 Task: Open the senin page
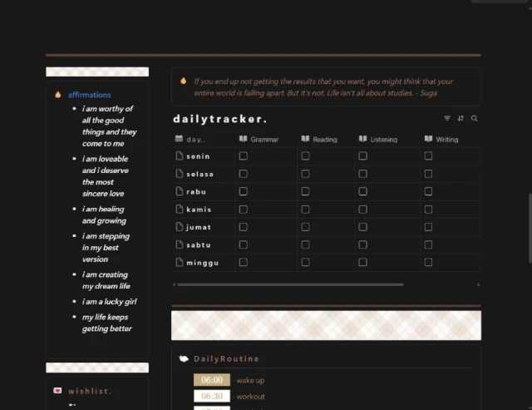tap(198, 156)
